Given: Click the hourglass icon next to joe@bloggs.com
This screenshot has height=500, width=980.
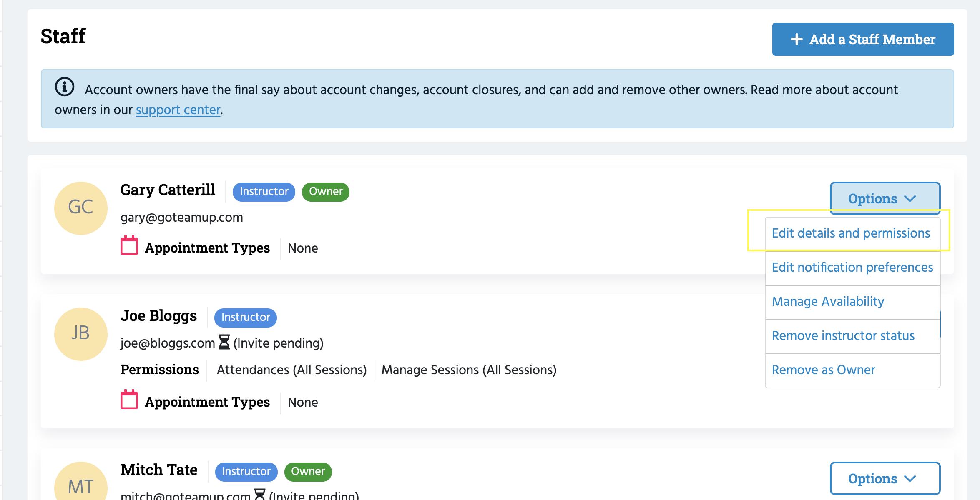Looking at the screenshot, I should (x=224, y=342).
